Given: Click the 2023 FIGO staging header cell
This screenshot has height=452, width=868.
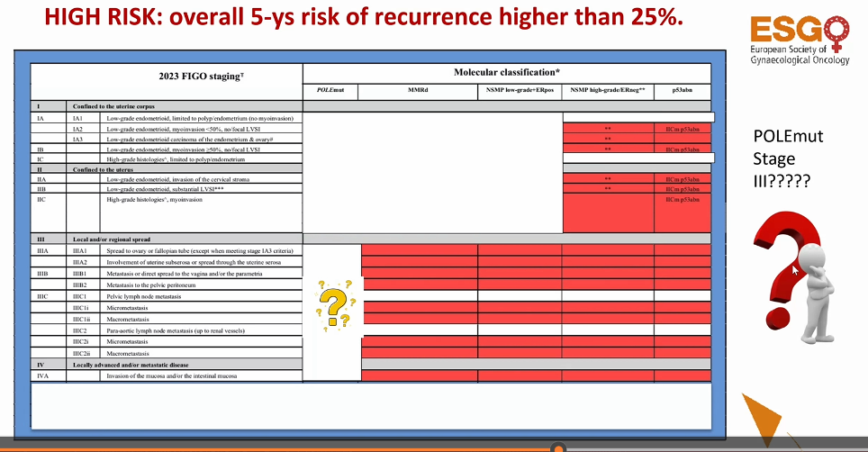Looking at the screenshot, I should (x=167, y=81).
